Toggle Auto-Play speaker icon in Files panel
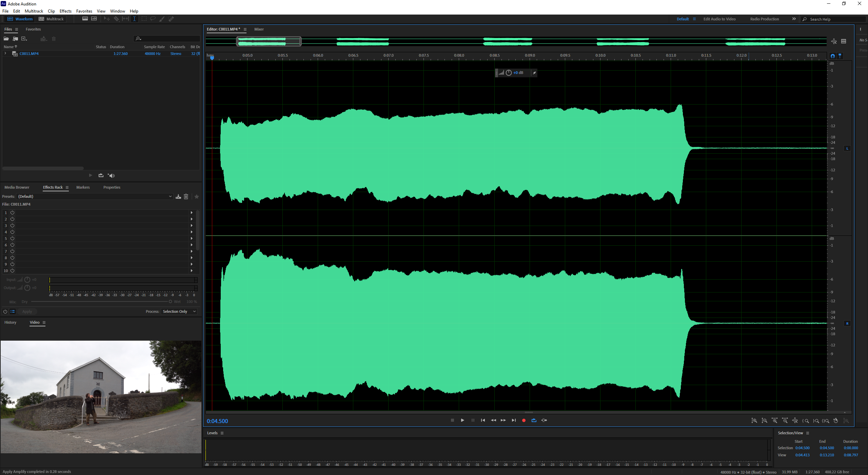868x475 pixels. [111, 175]
